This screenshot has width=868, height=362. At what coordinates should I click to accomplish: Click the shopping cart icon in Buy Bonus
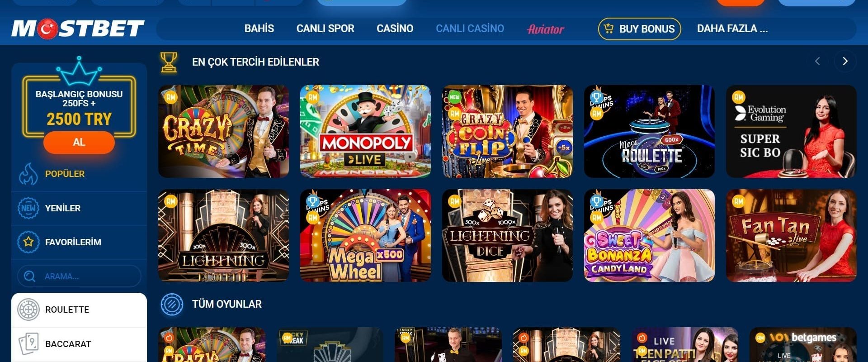tap(609, 29)
